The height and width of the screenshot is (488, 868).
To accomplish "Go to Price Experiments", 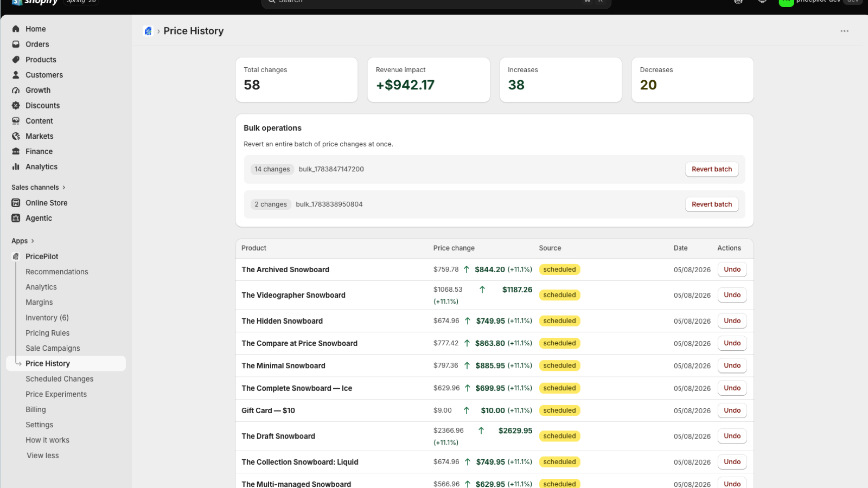I will point(56,394).
